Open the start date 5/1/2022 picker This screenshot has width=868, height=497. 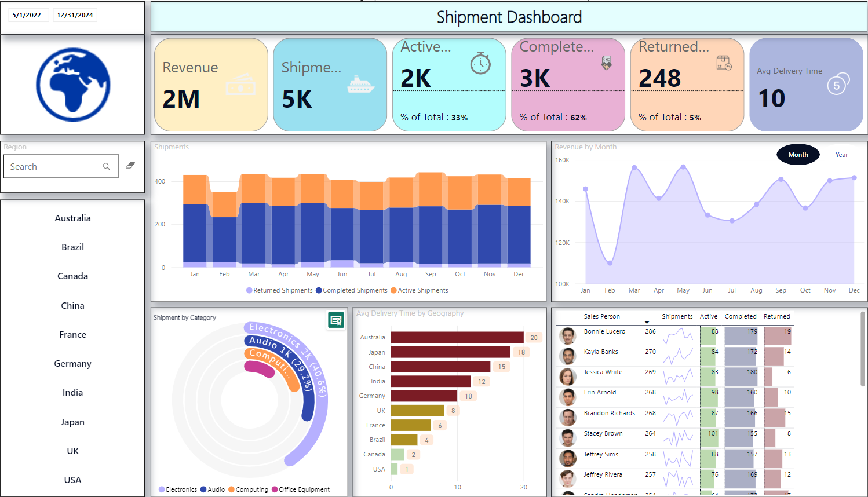27,15
